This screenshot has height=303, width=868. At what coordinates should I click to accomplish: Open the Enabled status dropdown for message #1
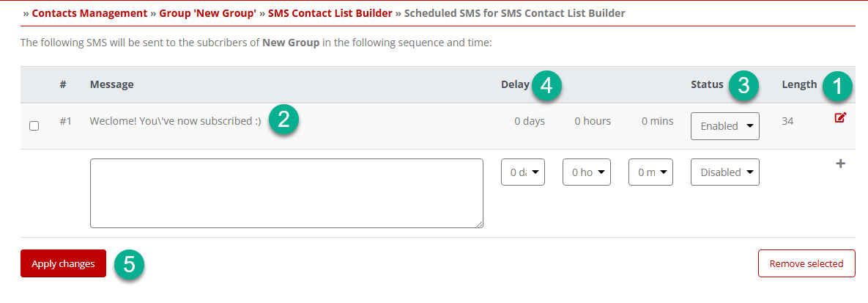click(724, 126)
